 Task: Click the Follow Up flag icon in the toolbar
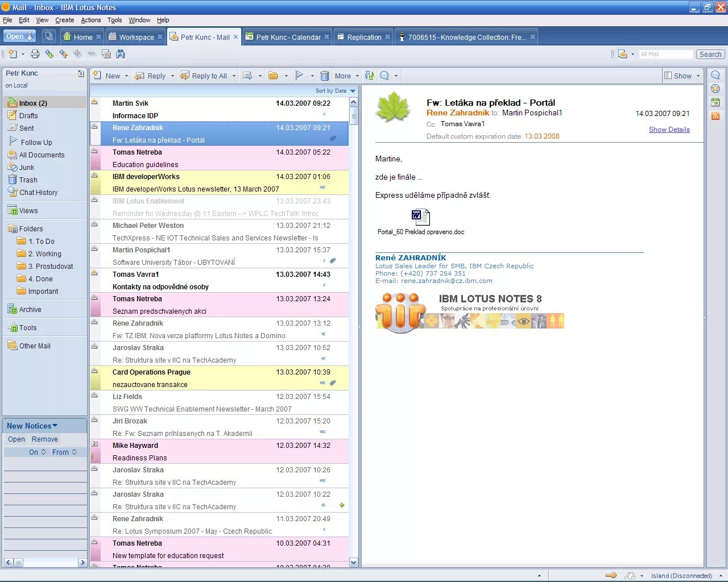click(299, 76)
